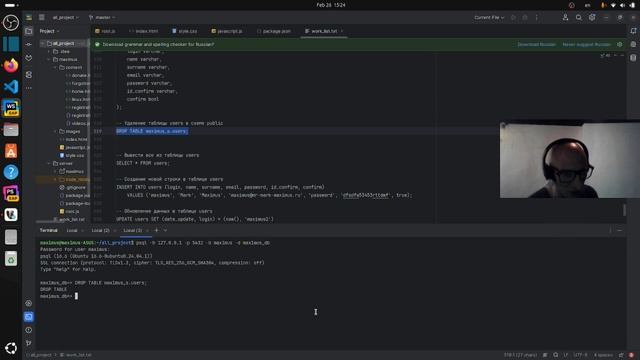
Task: Open Search Everywhere magnifier icon
Action: point(579,18)
